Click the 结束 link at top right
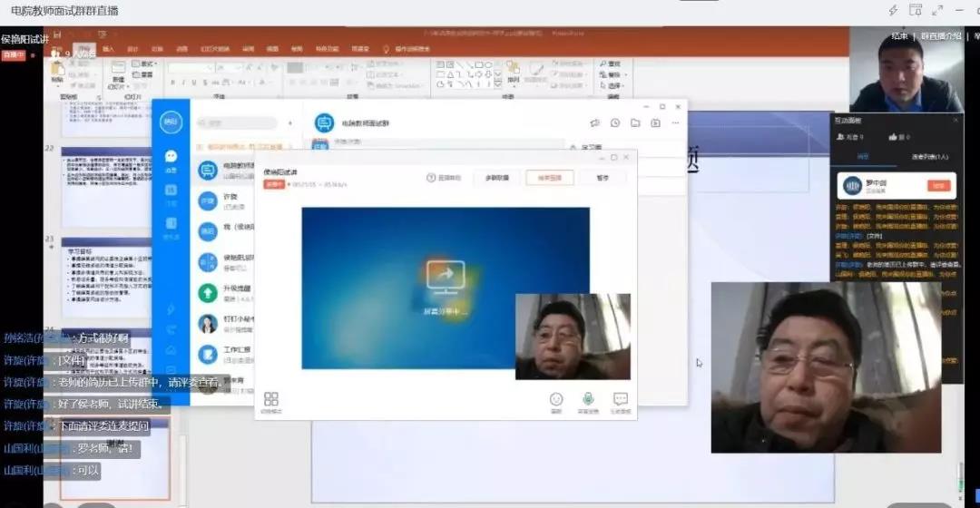Image resolution: width=980 pixels, height=508 pixels. [900, 36]
